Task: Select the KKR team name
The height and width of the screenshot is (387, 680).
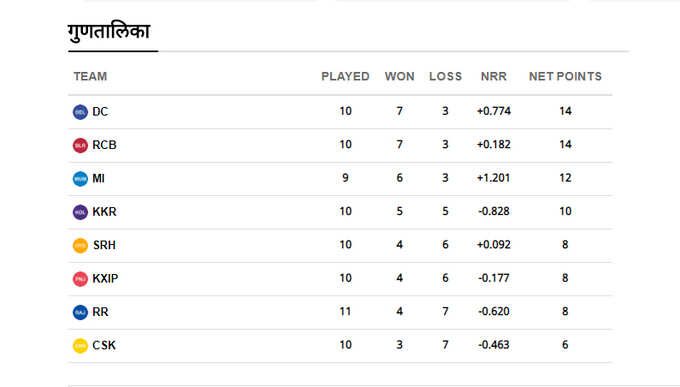Action: (104, 212)
